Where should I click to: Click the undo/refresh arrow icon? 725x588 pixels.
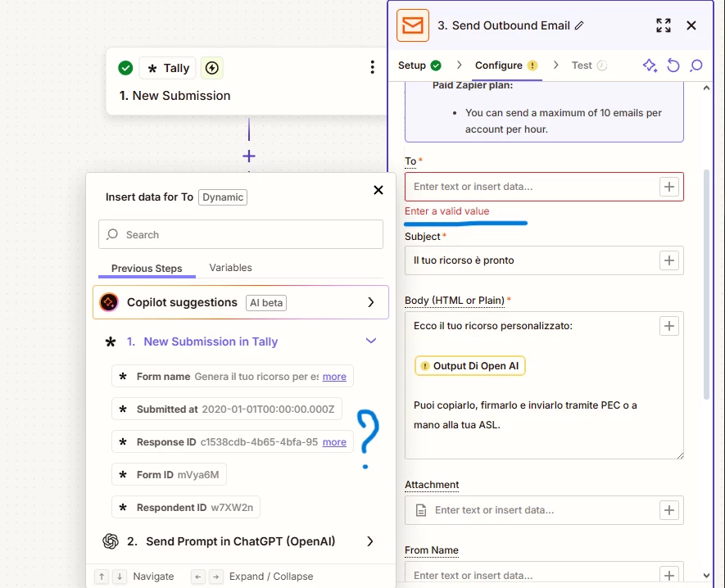click(673, 66)
